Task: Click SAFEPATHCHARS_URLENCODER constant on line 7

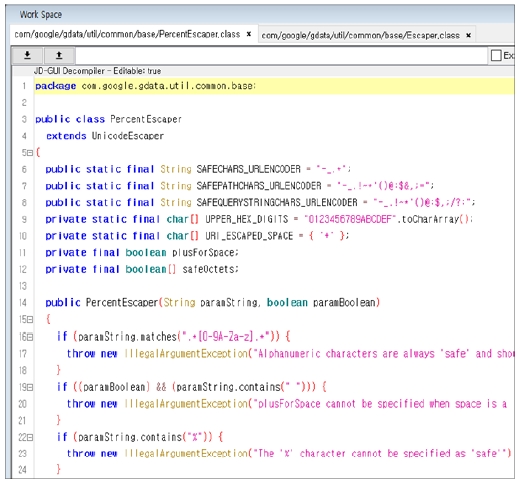Action: (259, 186)
